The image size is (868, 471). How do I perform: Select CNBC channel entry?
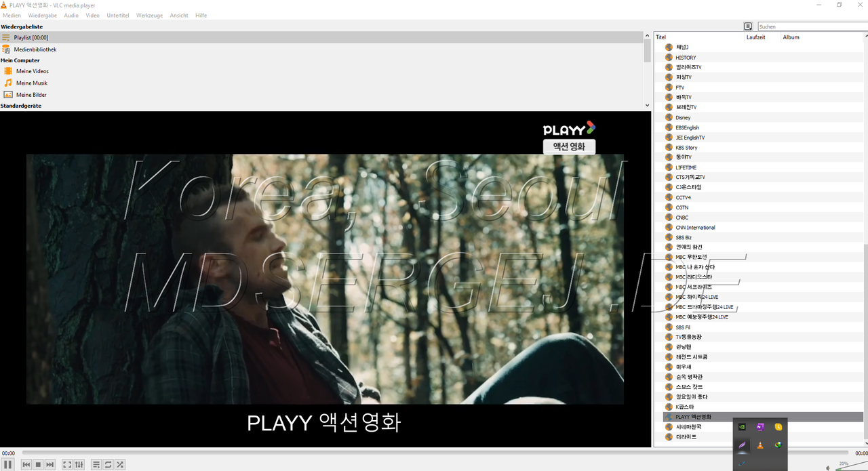(682, 218)
